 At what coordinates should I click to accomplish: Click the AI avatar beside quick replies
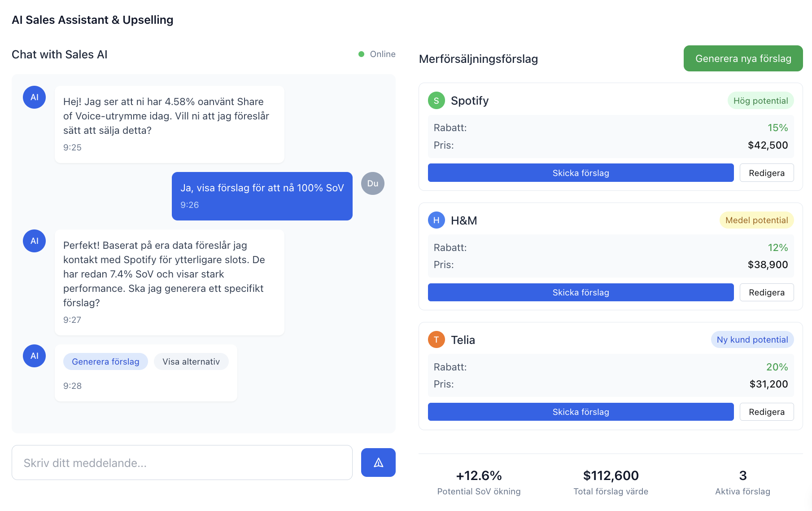pyautogui.click(x=34, y=356)
